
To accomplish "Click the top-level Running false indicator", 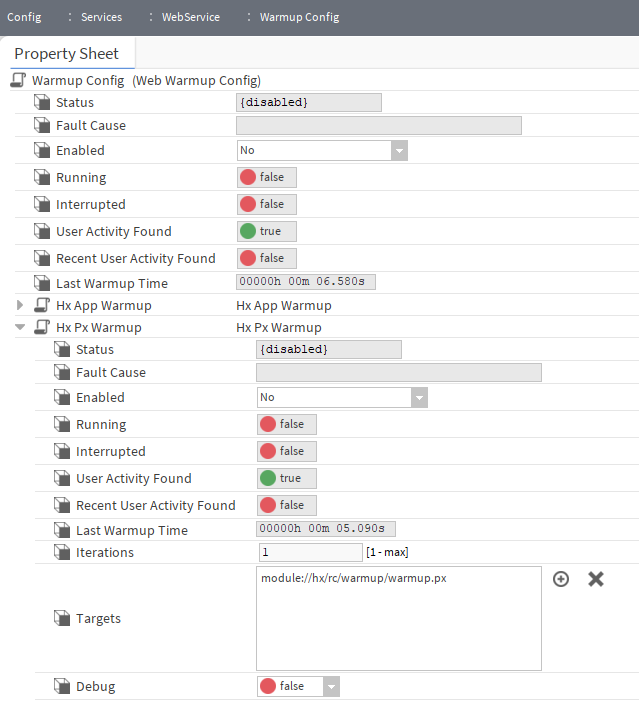I will (x=267, y=177).
